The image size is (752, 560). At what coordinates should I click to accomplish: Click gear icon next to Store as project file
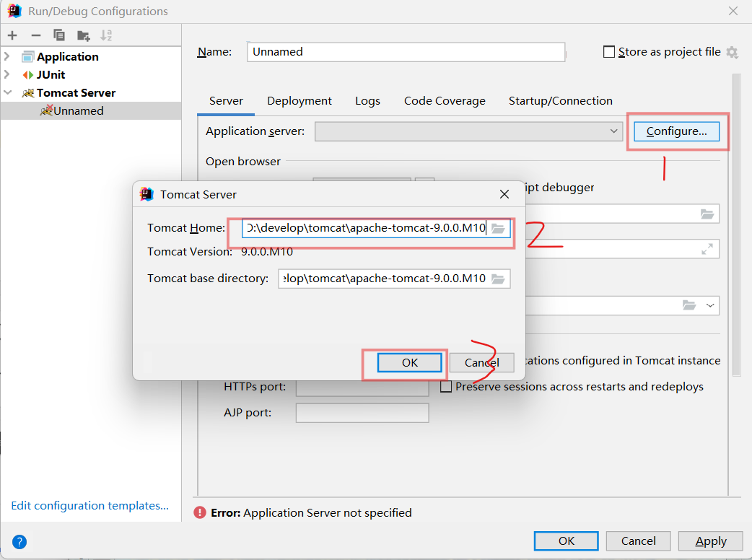(x=732, y=52)
